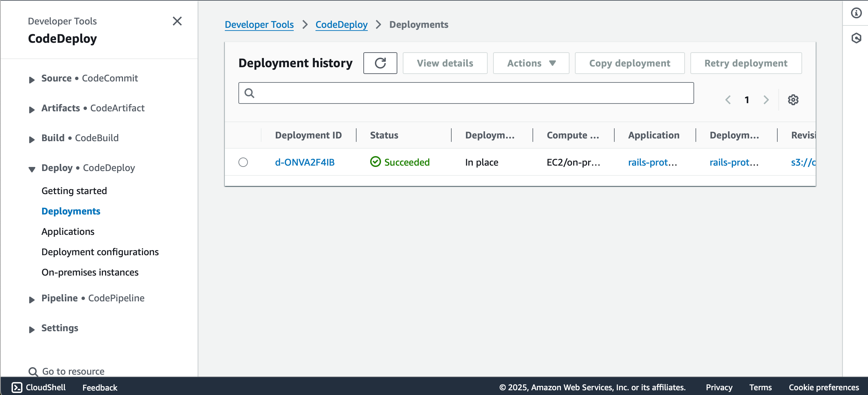868x395 pixels.
Task: Open the Privacy footer link
Action: (719, 387)
